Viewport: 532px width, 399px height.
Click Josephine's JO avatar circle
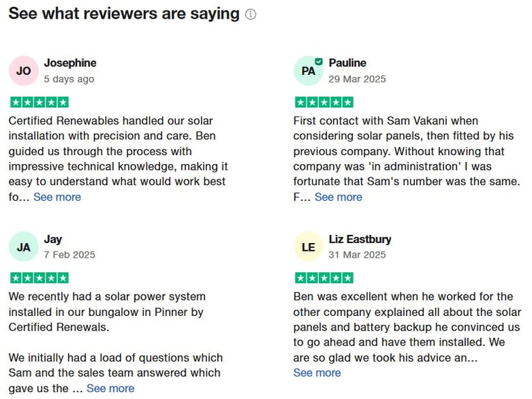pyautogui.click(x=24, y=71)
